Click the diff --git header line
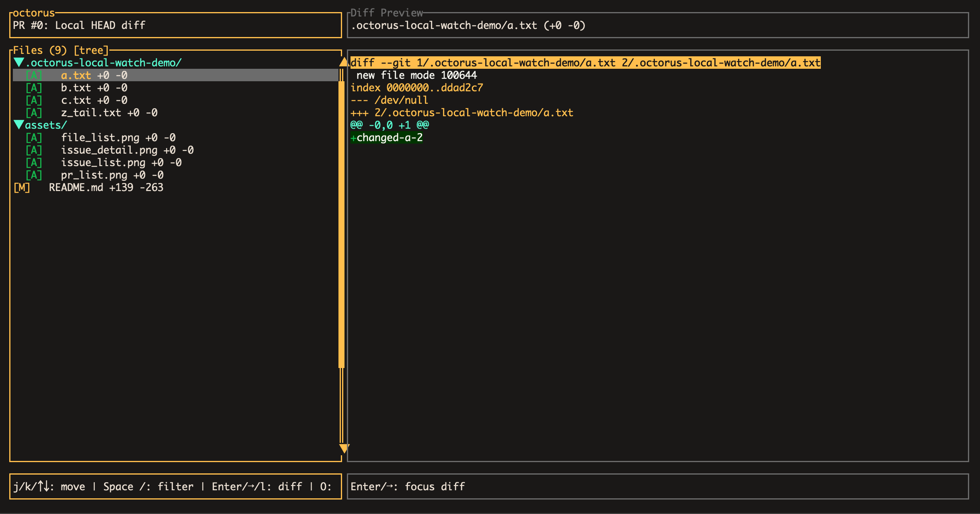 pos(585,63)
